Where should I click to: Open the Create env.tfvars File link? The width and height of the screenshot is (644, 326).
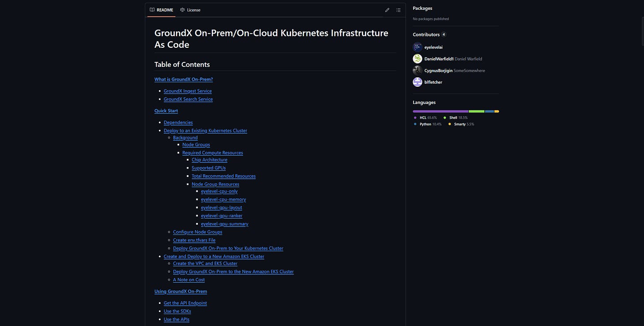coord(194,240)
